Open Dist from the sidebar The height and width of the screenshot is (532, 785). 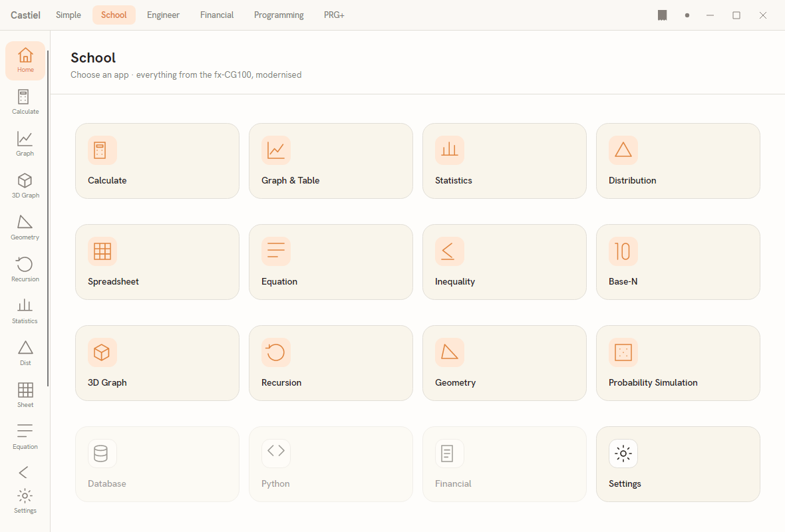coord(25,354)
